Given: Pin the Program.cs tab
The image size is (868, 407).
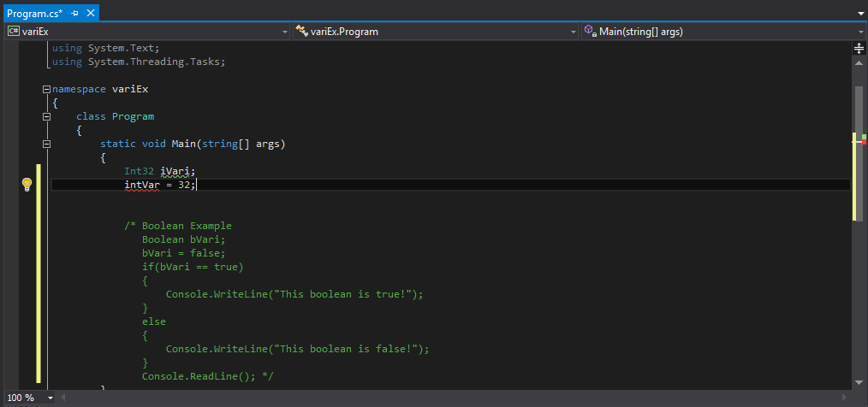Looking at the screenshot, I should pos(75,13).
